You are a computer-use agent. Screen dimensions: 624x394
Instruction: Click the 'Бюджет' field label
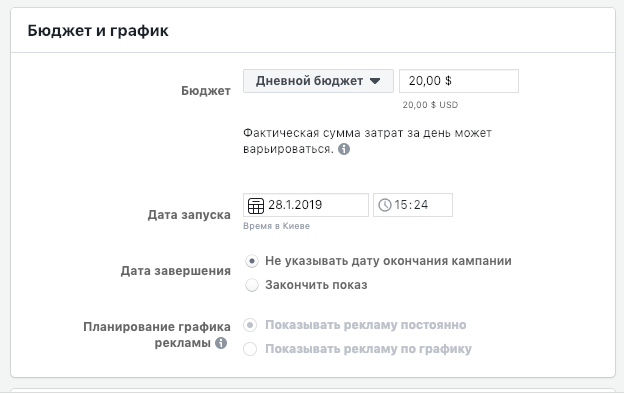[206, 91]
